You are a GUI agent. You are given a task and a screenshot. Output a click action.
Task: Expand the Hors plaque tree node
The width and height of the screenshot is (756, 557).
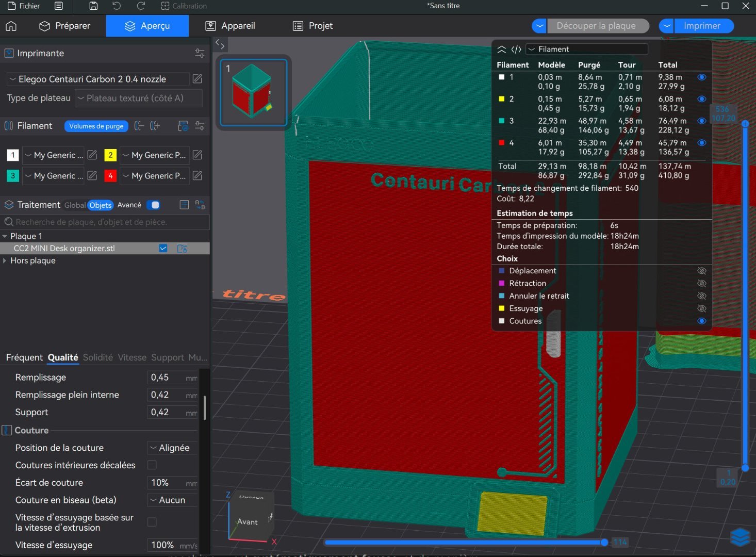coord(5,261)
